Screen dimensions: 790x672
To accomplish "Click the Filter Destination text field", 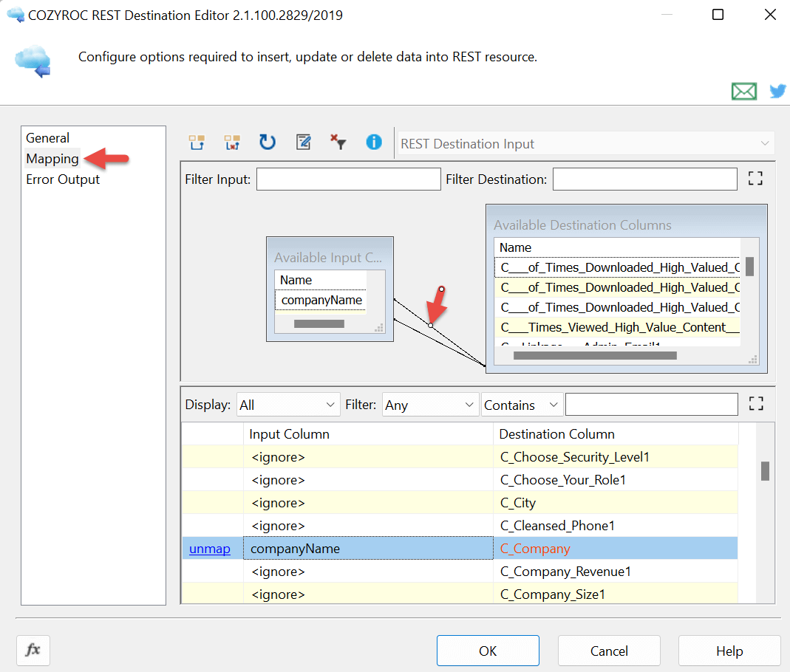I will (645, 179).
